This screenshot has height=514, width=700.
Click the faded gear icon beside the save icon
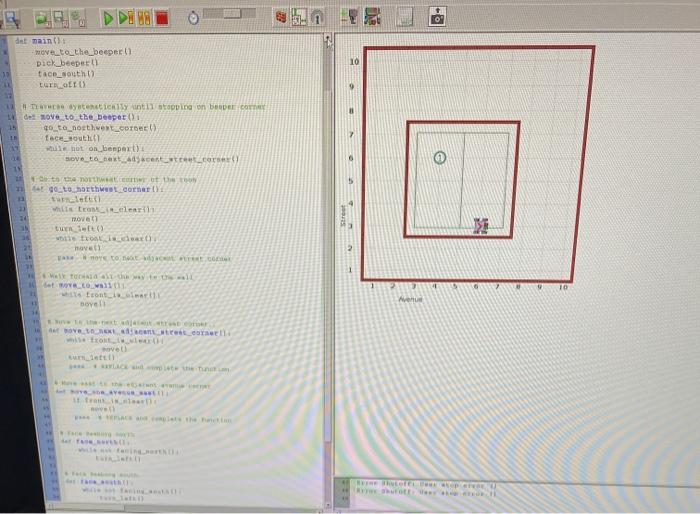[x=78, y=19]
